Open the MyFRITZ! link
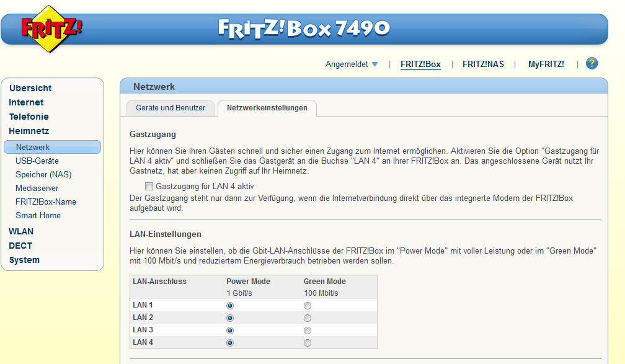Screen dimensions: 625x364 tap(546, 64)
